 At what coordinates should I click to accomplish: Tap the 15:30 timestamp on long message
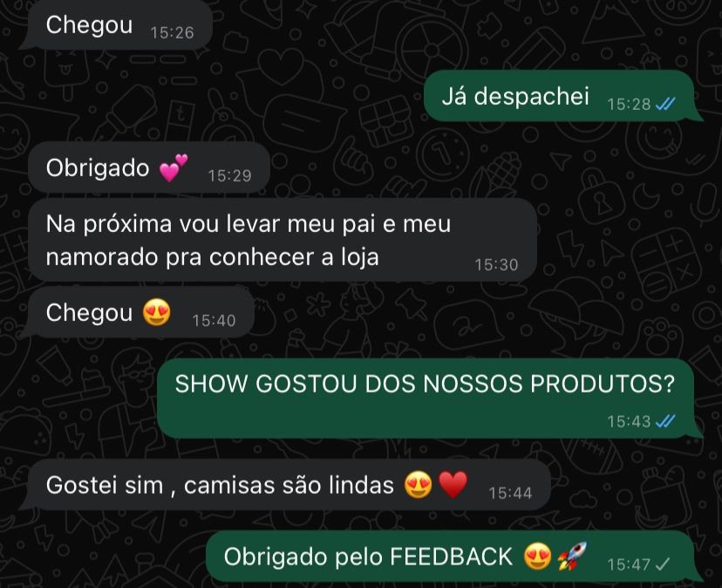pyautogui.click(x=496, y=264)
